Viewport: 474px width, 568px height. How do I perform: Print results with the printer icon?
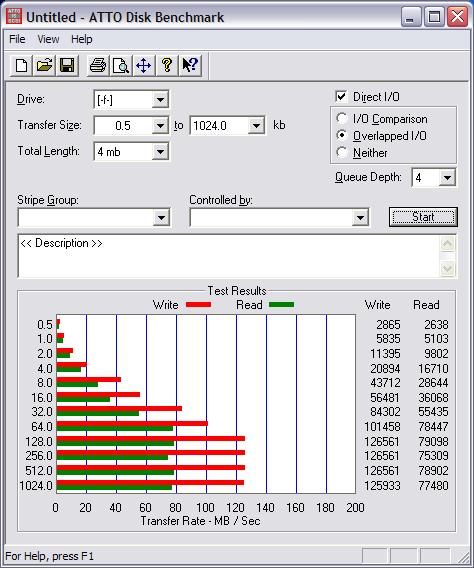coord(98,66)
